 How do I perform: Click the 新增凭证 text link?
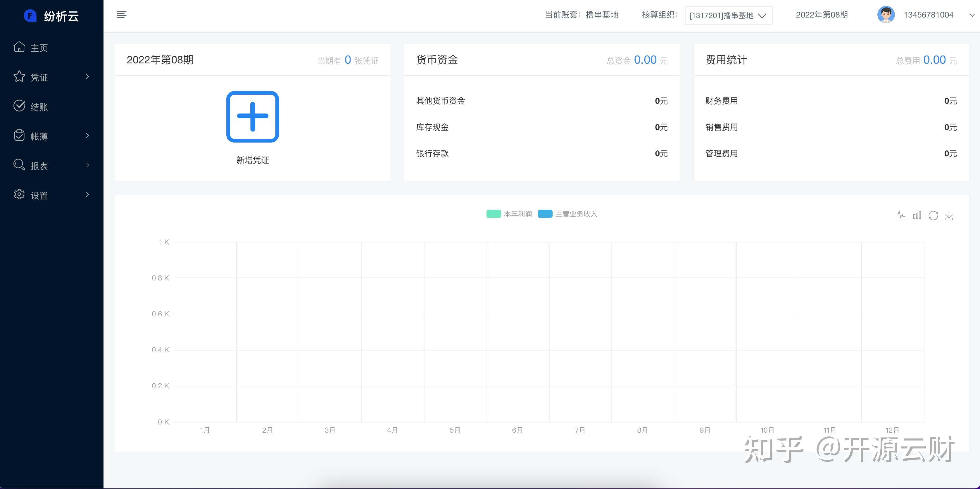[253, 160]
